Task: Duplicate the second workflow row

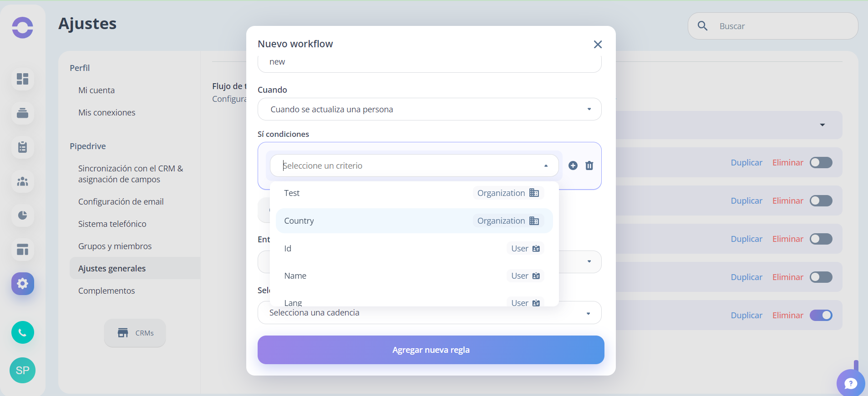Action: click(x=746, y=201)
